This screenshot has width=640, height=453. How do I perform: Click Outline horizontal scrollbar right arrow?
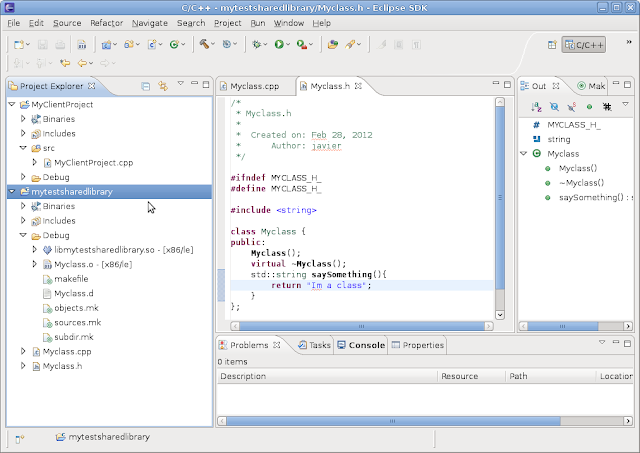628,326
